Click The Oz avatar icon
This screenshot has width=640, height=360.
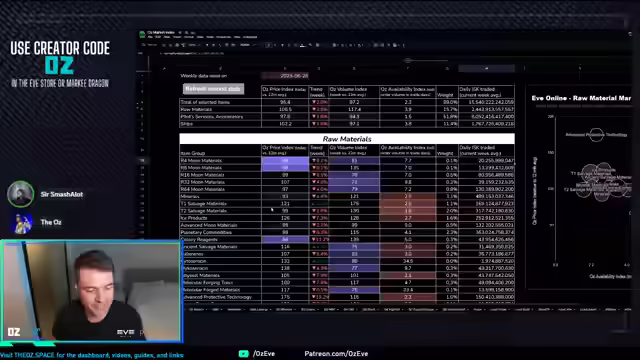tap(22, 223)
